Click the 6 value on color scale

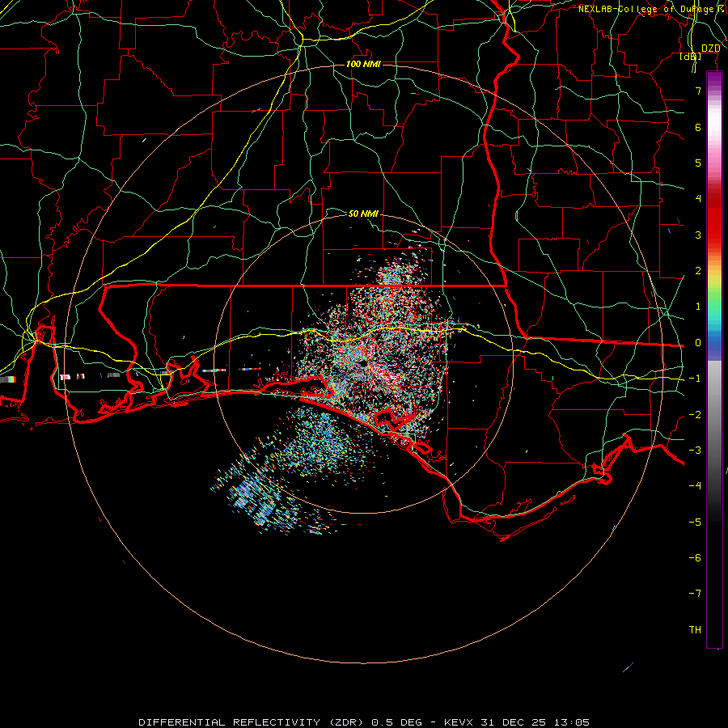pos(698,127)
